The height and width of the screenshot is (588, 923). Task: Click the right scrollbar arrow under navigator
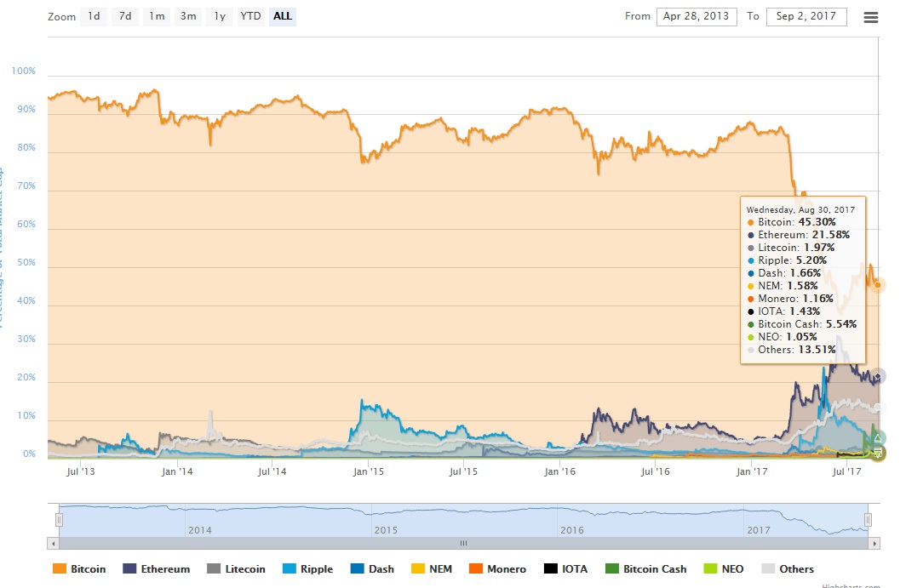[x=874, y=543]
